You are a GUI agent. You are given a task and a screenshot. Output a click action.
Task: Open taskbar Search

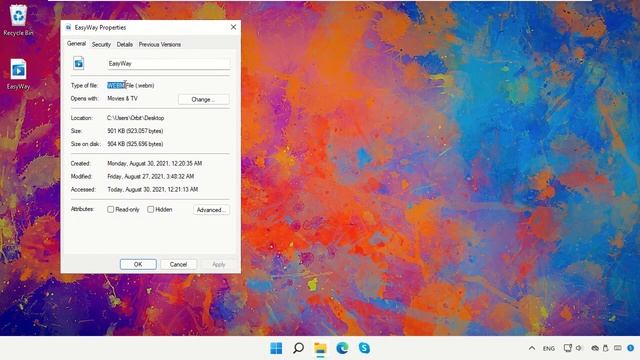(298, 348)
